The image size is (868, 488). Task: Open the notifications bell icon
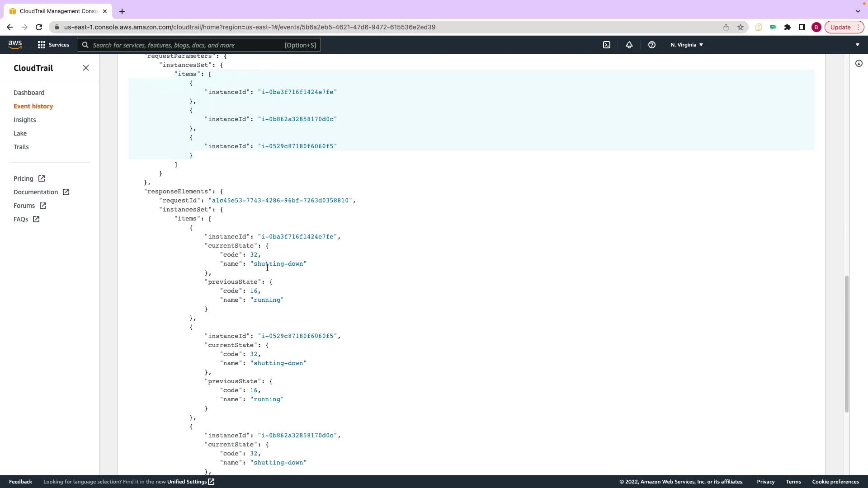[x=629, y=45]
